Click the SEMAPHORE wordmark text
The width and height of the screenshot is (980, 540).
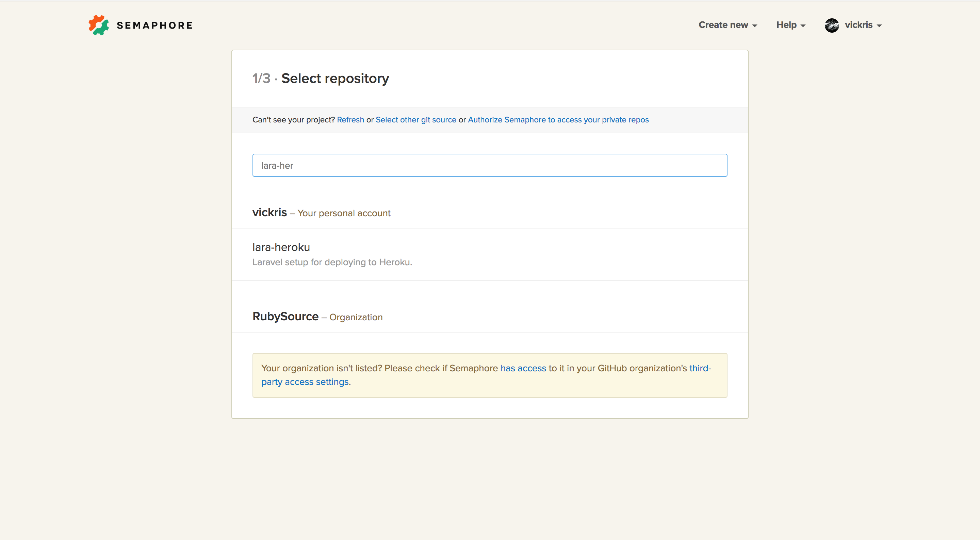(x=154, y=26)
